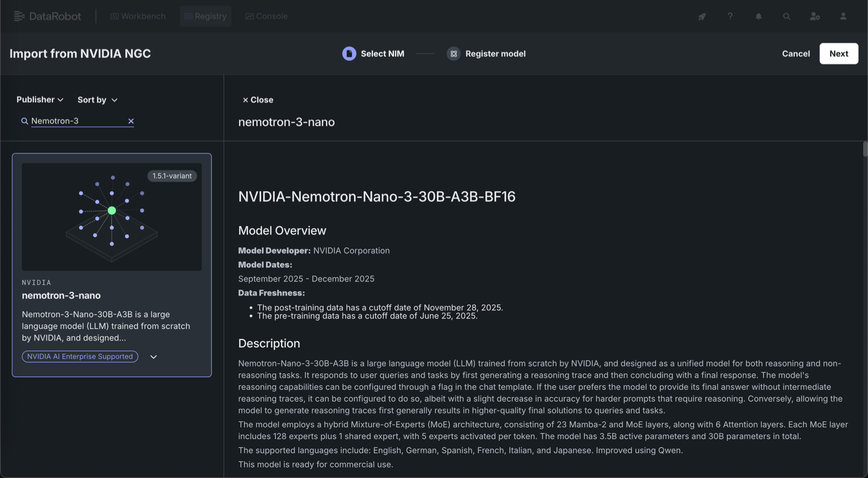Clear the Nemotron-3 search text

[x=131, y=121]
